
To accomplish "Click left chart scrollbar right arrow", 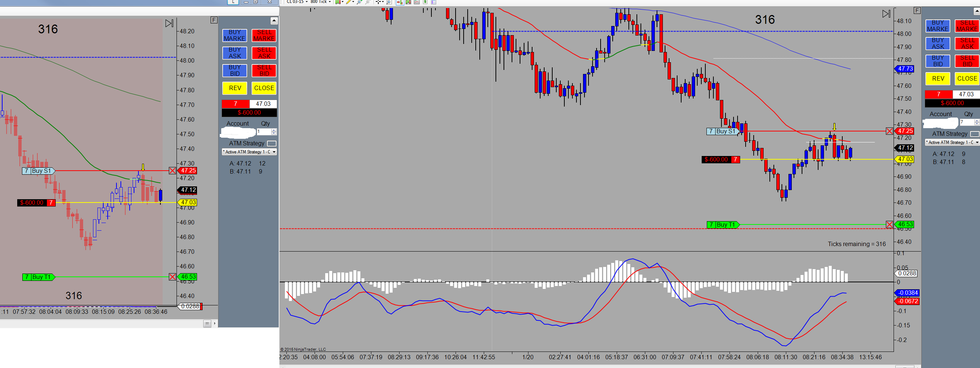I will click(x=215, y=323).
